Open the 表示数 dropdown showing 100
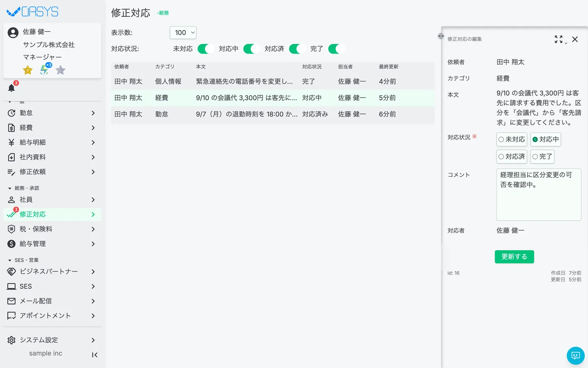The image size is (588, 368). (x=183, y=33)
